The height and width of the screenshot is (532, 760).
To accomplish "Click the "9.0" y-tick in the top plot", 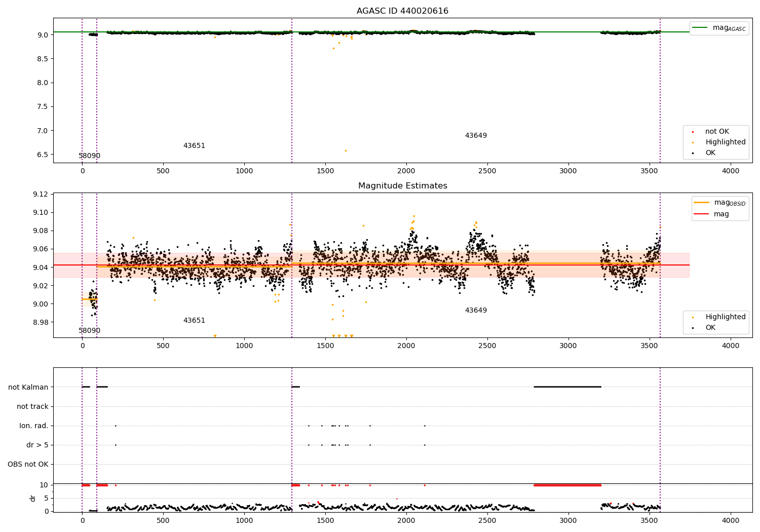I will pos(43,34).
